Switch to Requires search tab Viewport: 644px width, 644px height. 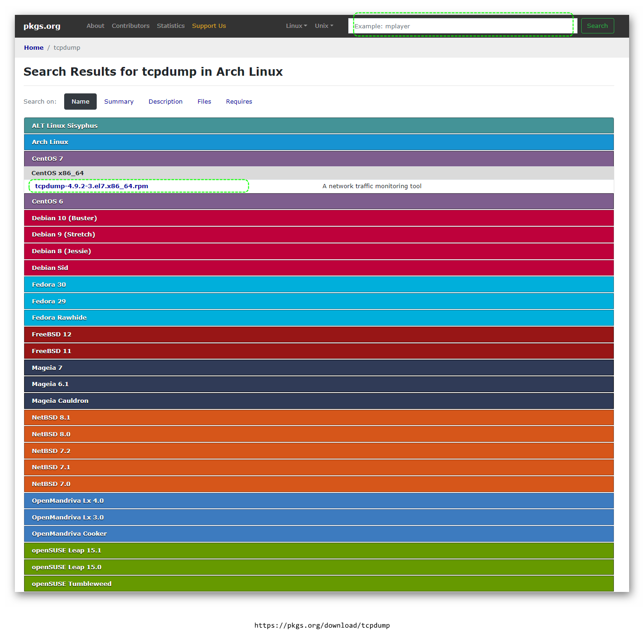tap(239, 102)
